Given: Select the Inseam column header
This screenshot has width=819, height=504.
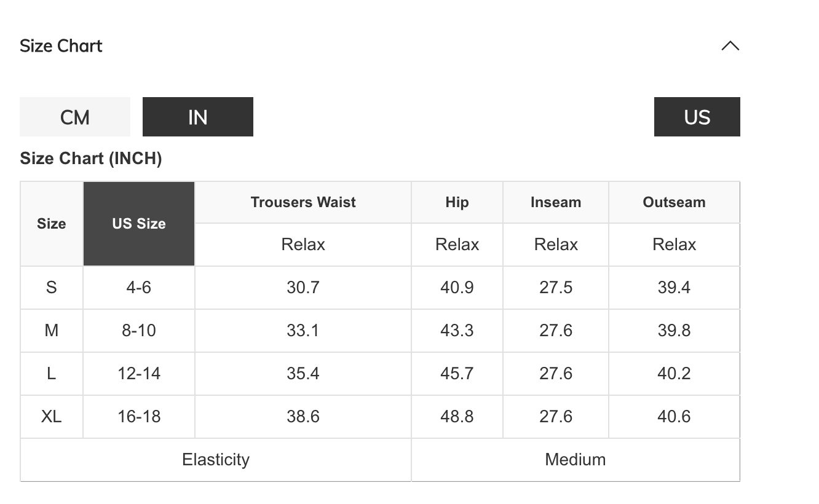Looking at the screenshot, I should (556, 202).
